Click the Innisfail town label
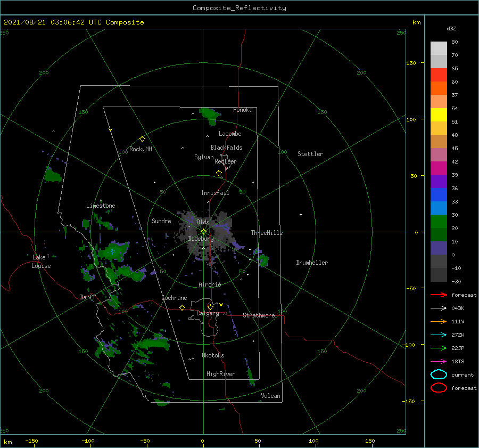Screen dimensions: 479x448 (215, 193)
